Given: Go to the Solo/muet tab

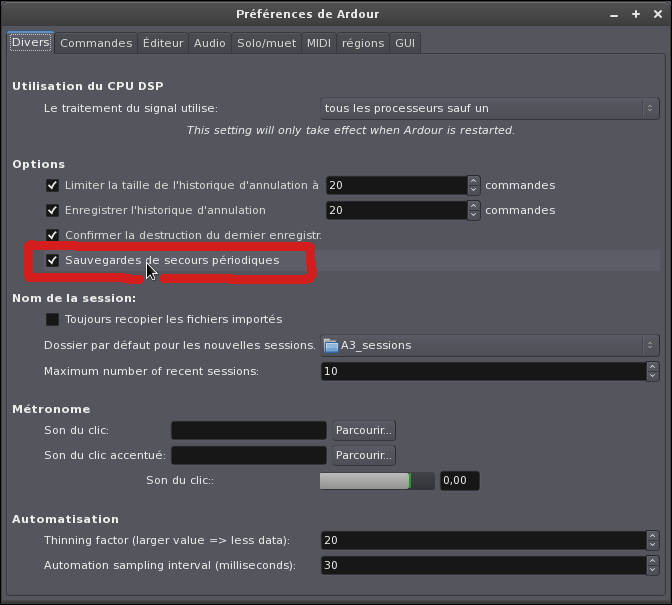Looking at the screenshot, I should click(267, 43).
